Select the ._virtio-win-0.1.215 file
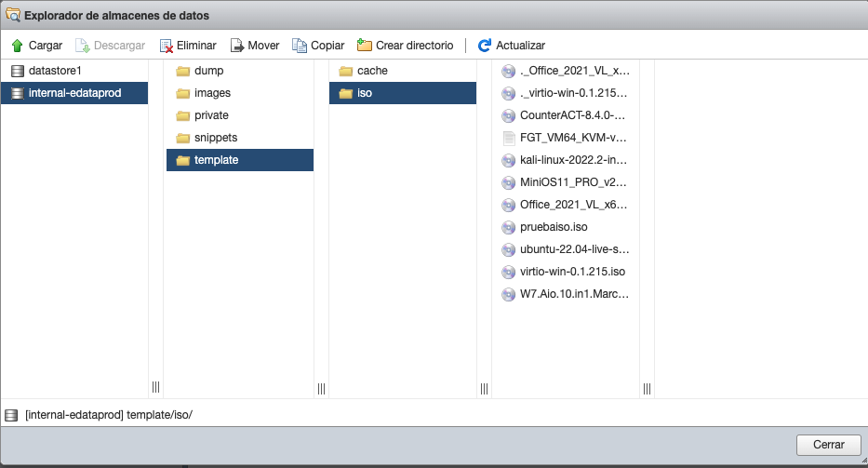Image resolution: width=868 pixels, height=468 pixels. [573, 93]
